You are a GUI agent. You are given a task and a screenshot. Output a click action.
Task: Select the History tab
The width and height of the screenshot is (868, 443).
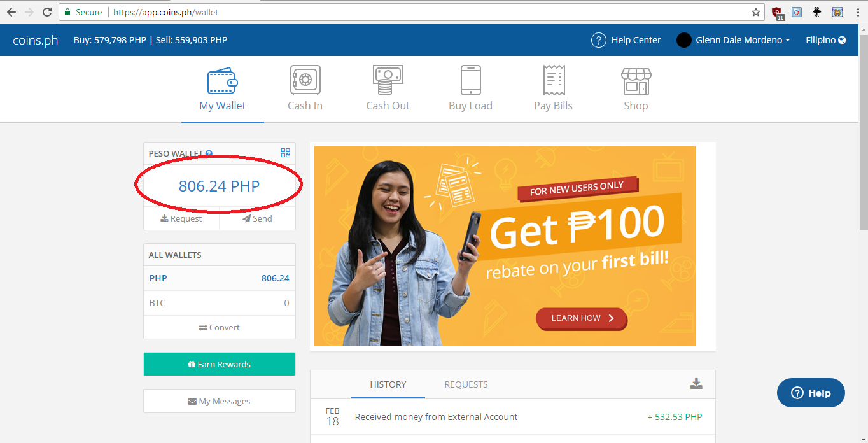388,384
